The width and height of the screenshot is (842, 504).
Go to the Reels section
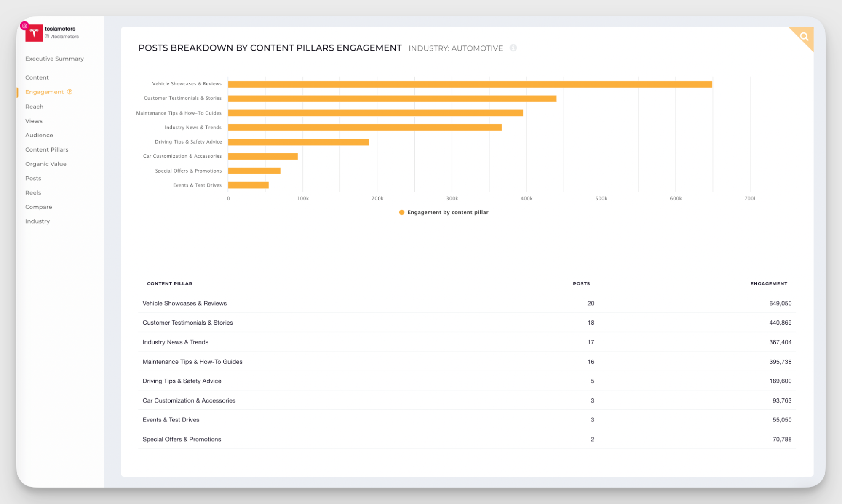(x=33, y=192)
